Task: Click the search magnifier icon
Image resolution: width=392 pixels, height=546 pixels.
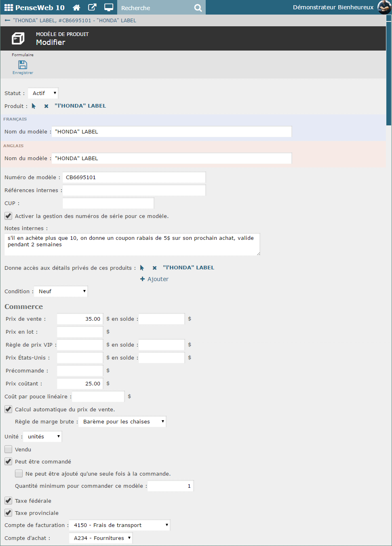Action: point(198,8)
